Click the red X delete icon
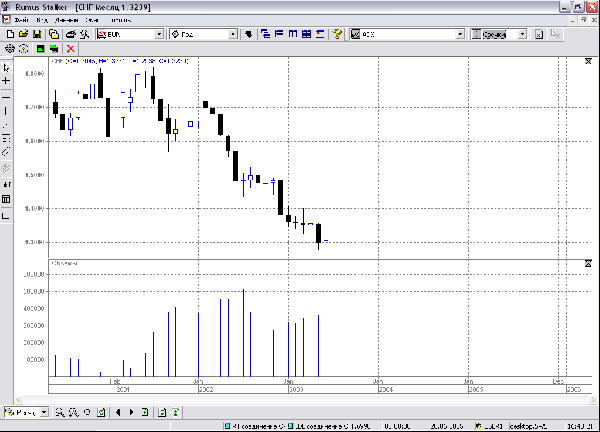The height and width of the screenshot is (432, 600). 70,49
